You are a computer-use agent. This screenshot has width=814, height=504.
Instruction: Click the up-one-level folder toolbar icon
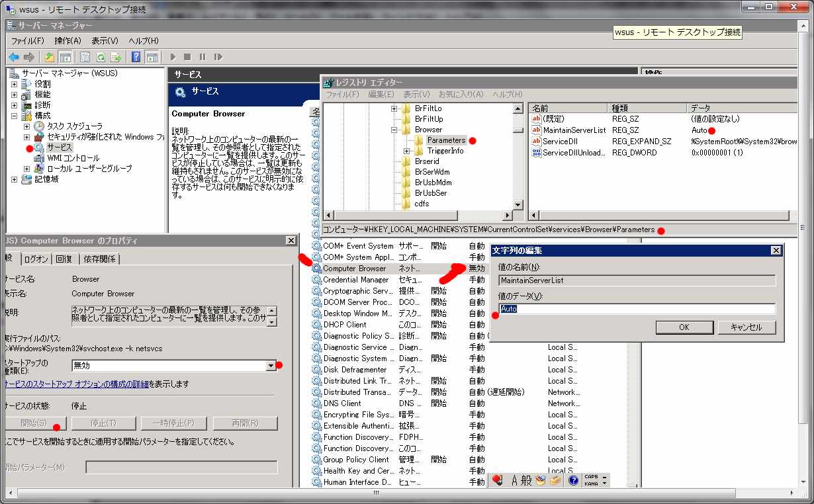[x=50, y=57]
